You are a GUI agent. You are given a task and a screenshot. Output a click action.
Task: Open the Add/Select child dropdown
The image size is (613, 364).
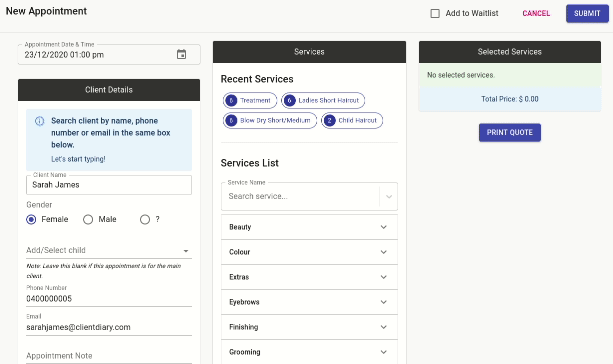[109, 250]
